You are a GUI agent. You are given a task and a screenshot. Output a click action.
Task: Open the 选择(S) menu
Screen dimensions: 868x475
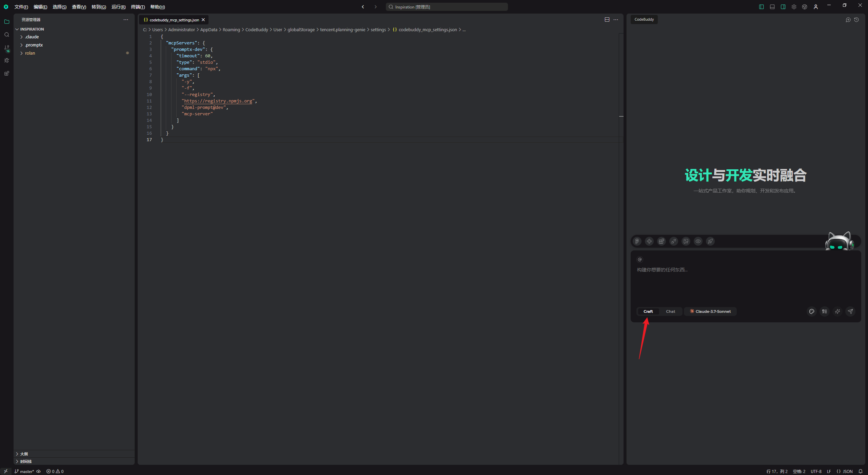(59, 7)
